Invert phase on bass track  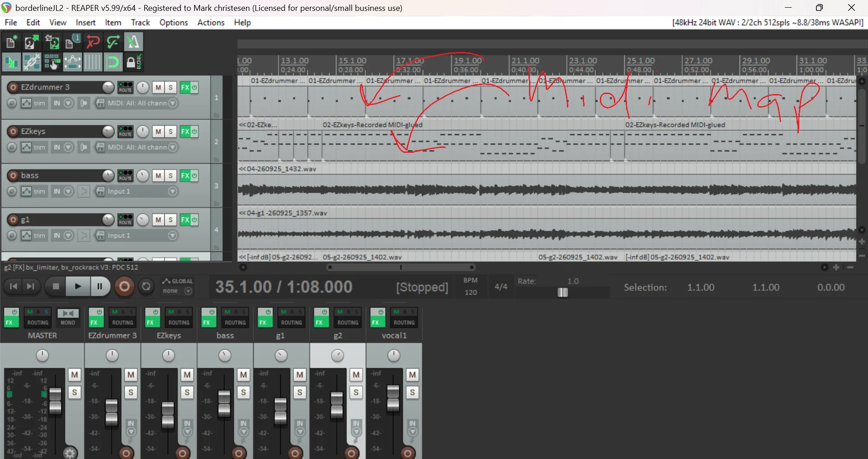(x=12, y=192)
